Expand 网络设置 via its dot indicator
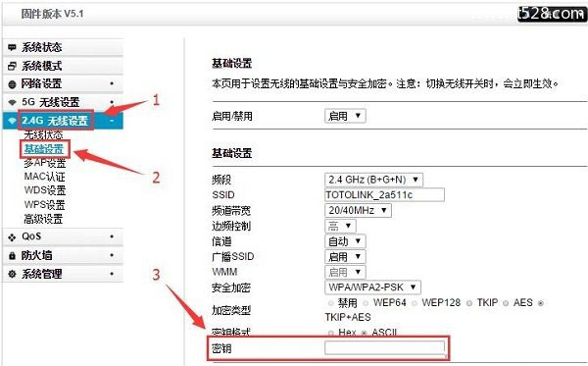The image size is (588, 366). click(x=112, y=83)
